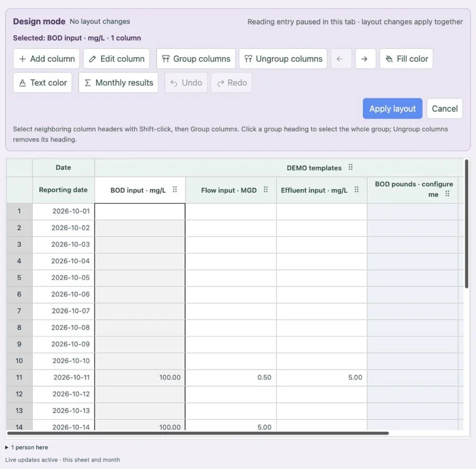Select row number 8 header
476x469 pixels.
(x=19, y=327)
